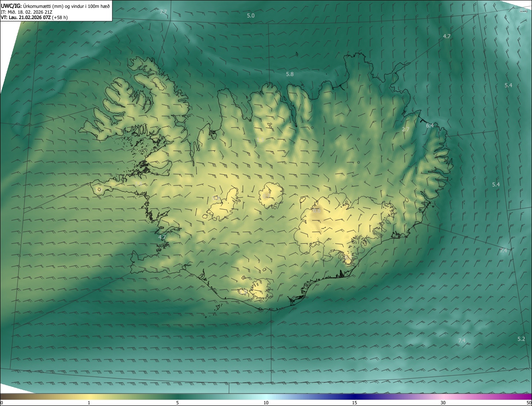Click the '2.7' value label in northeast Iceland
Viewport: 532px width, 406px height.
tap(406, 130)
